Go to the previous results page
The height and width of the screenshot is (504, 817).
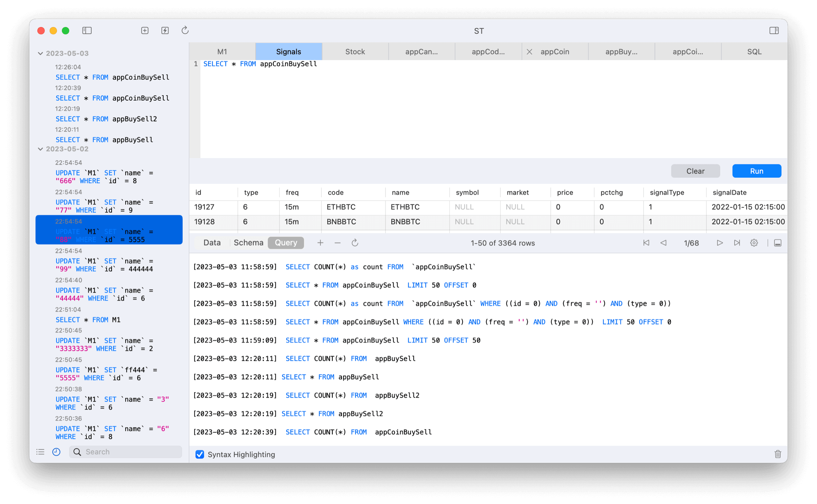tap(663, 243)
